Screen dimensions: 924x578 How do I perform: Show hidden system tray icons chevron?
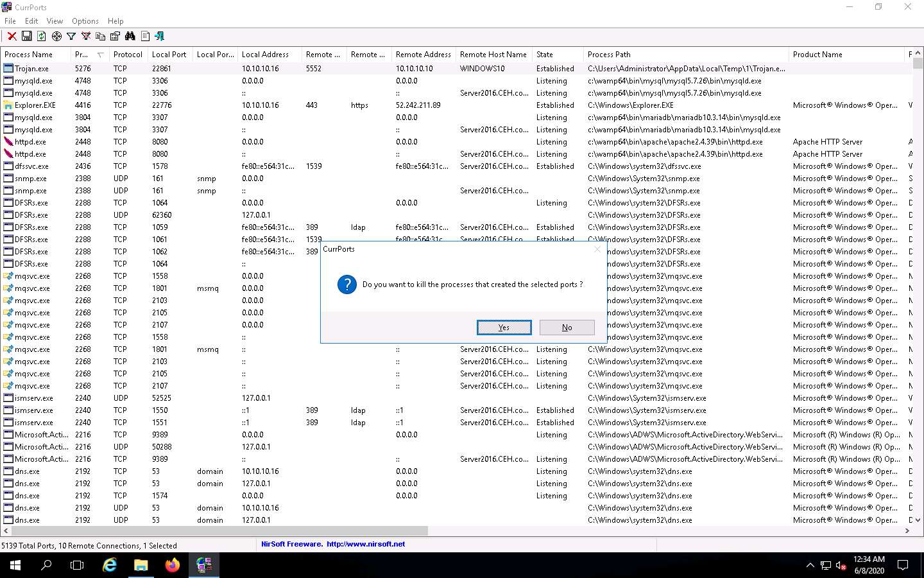[x=810, y=565]
